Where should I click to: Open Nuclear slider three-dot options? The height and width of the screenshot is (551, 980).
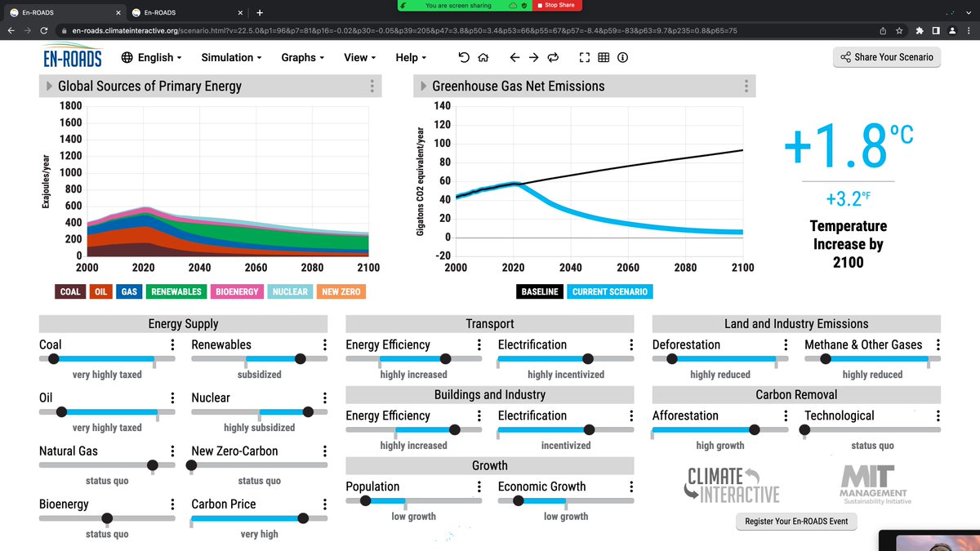[x=325, y=398]
